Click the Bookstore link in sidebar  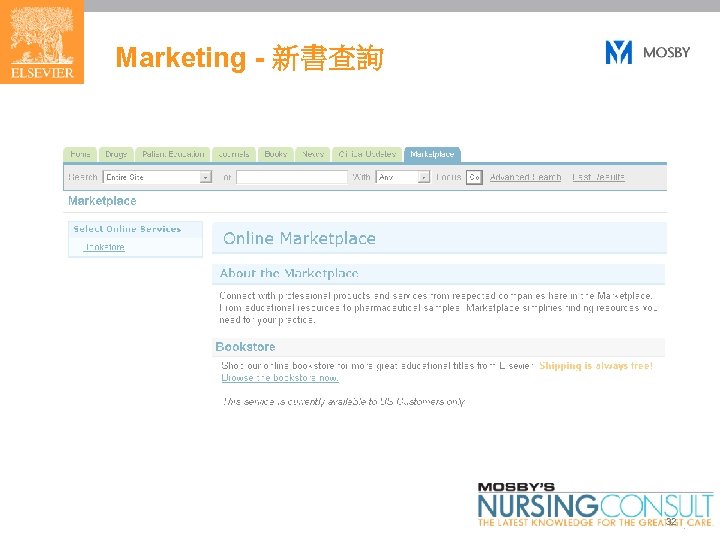tap(105, 247)
